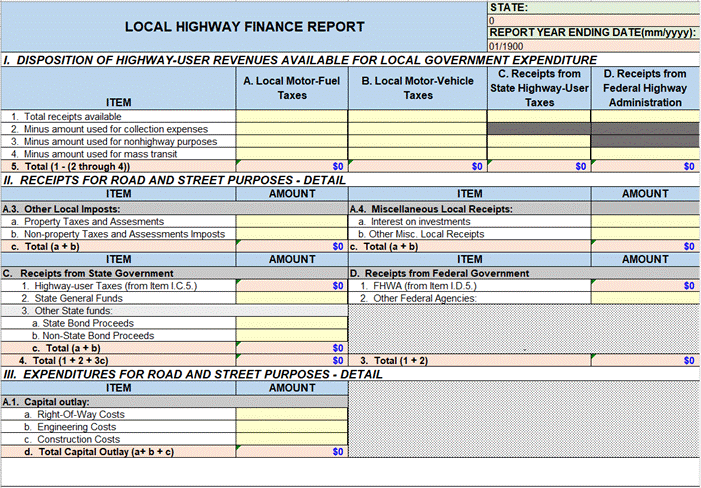Click section II Receipts for Road heading
The height and width of the screenshot is (488, 701).
[x=174, y=180]
